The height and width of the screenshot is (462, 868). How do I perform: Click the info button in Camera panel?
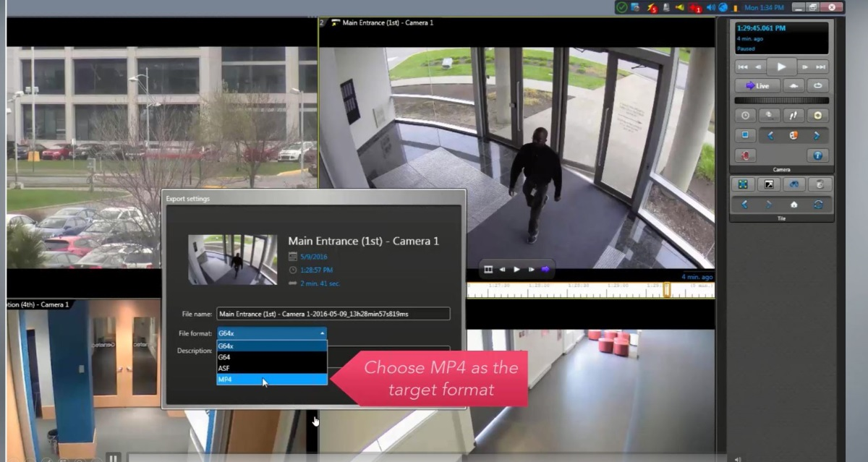click(x=817, y=155)
